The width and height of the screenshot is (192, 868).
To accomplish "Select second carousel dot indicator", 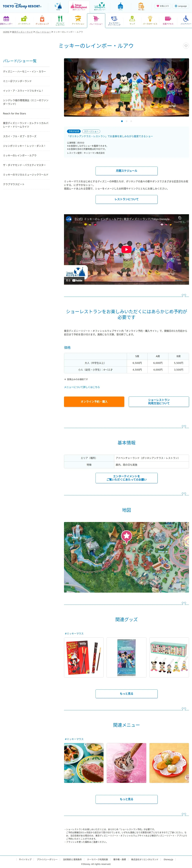I will (x=127, y=121).
